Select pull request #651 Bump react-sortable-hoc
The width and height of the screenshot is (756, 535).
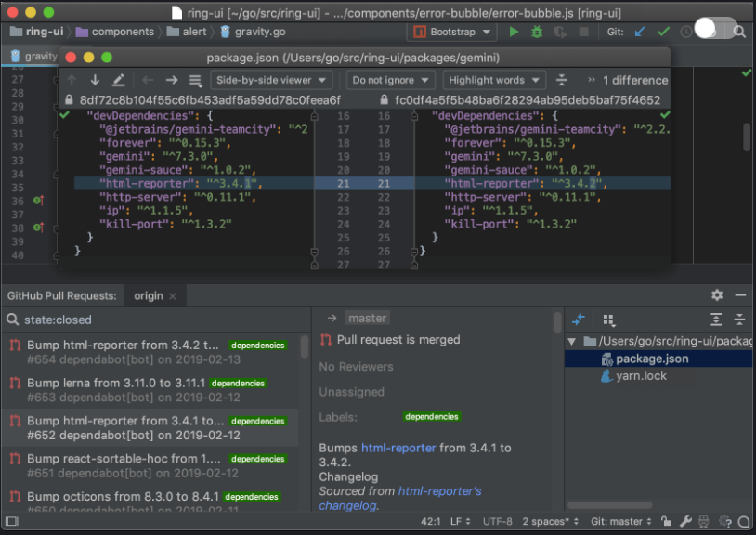150,465
